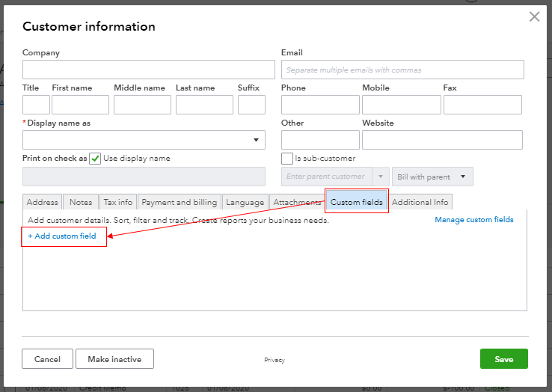Click the Fax number field
The height and width of the screenshot is (392, 552).
click(x=482, y=105)
